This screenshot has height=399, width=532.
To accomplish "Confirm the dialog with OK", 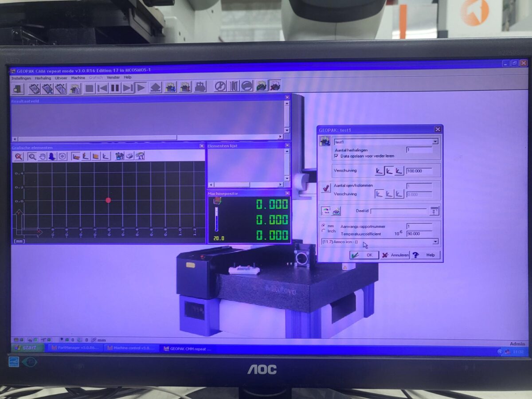I will (x=364, y=255).
